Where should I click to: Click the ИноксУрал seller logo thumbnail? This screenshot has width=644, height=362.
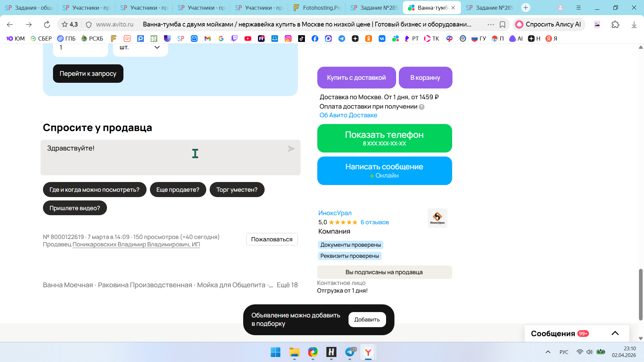point(437,218)
